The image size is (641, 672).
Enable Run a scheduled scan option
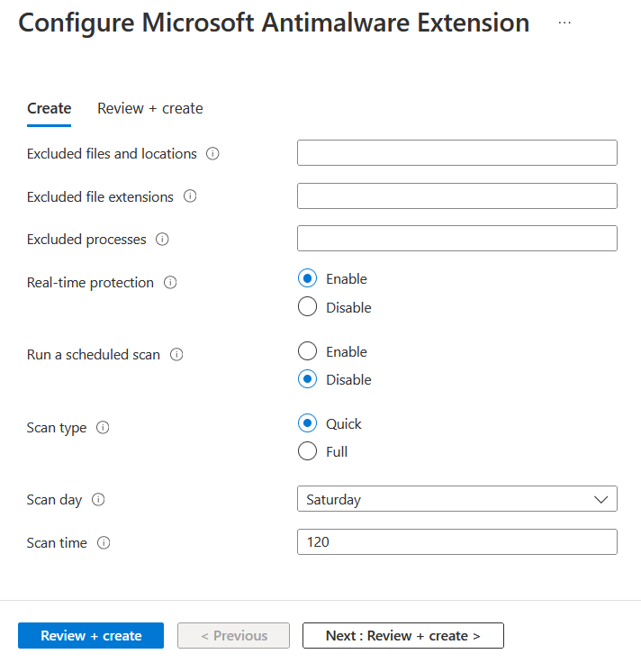pos(308,351)
